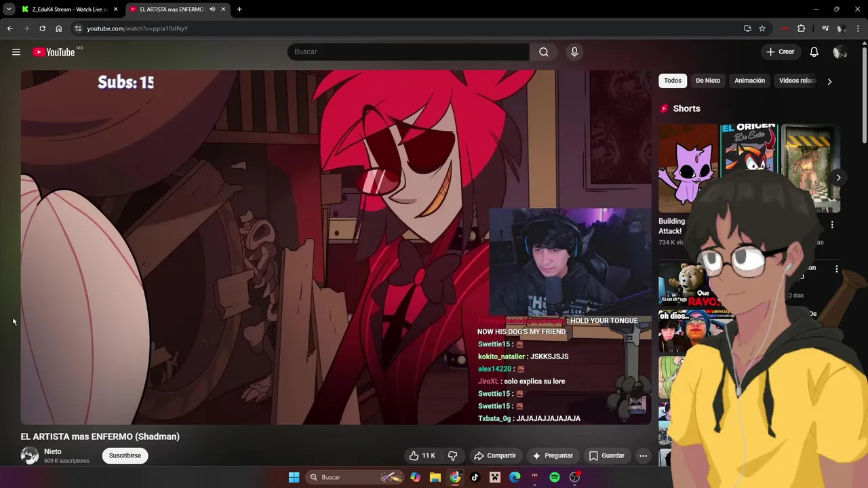
Task: Mute the tab via its speaker icon
Action: pos(212,9)
